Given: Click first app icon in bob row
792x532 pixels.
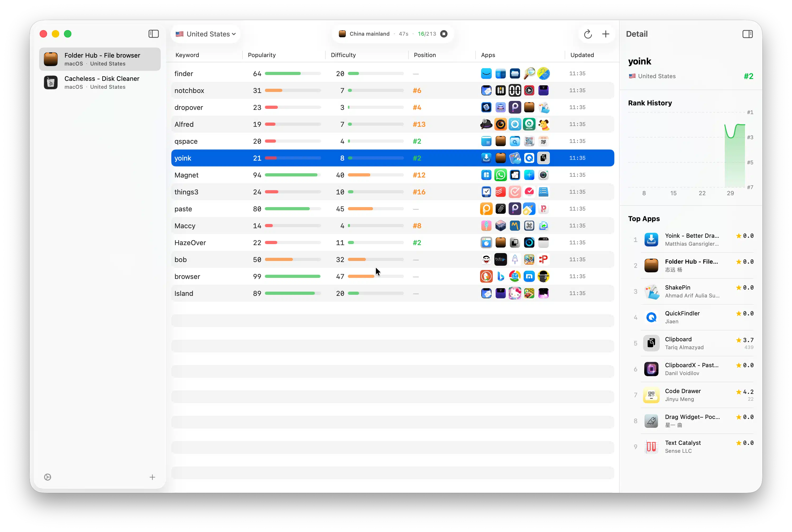Looking at the screenshot, I should coord(486,260).
